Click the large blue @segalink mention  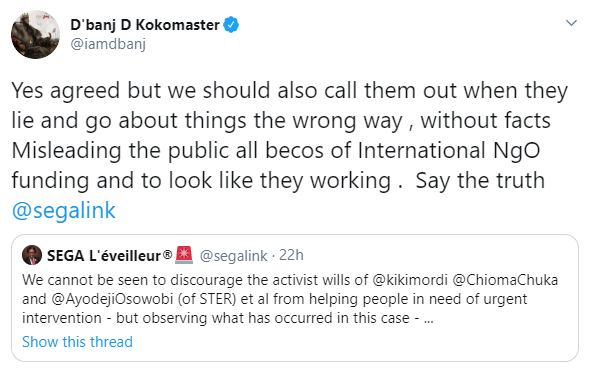point(64,210)
